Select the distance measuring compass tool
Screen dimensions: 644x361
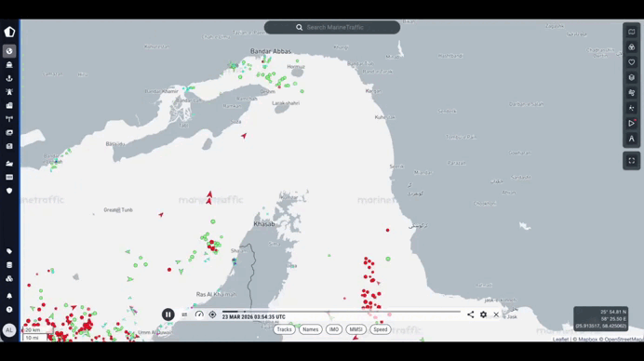point(632,139)
